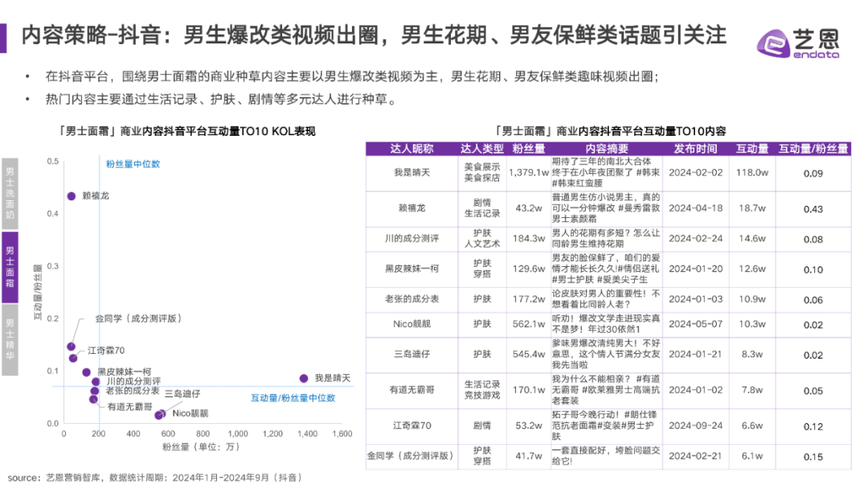Click the 护肤 人文艺术 type cell
This screenshot has height=489, width=868.
(482, 239)
